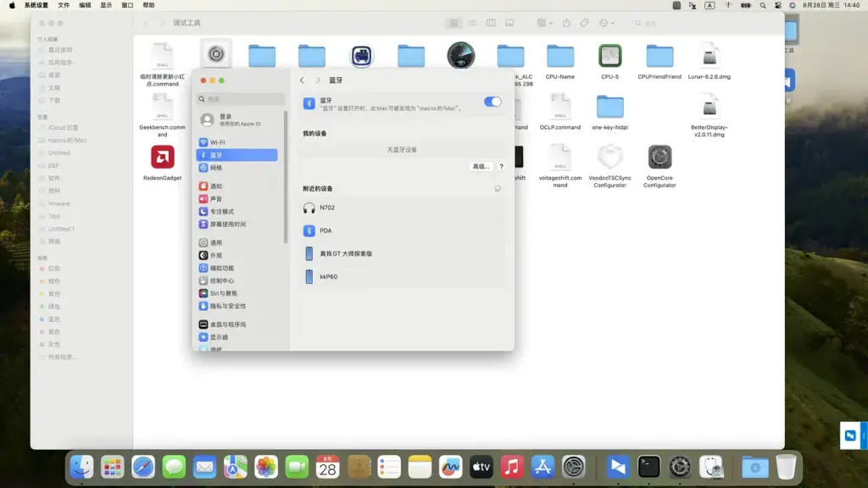The width and height of the screenshot is (868, 488).
Task: Open Siri与聚焦 settings
Action: click(237, 294)
